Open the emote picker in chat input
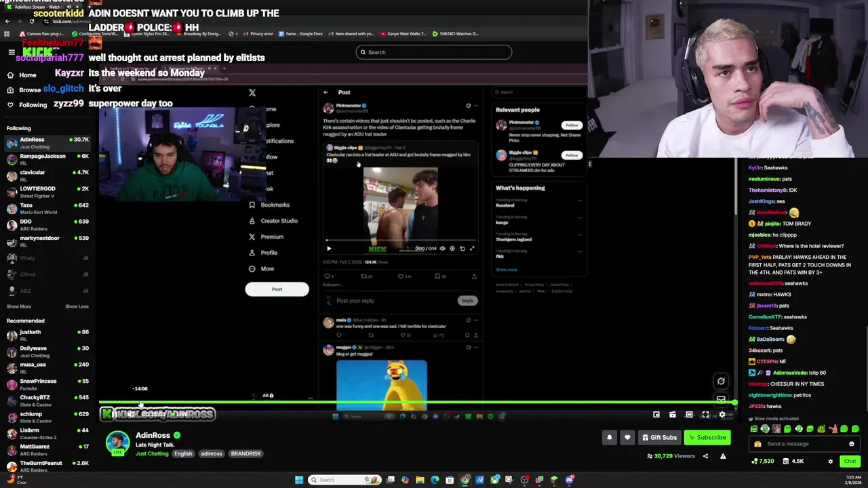This screenshot has width=868, height=488. pyautogui.click(x=852, y=444)
